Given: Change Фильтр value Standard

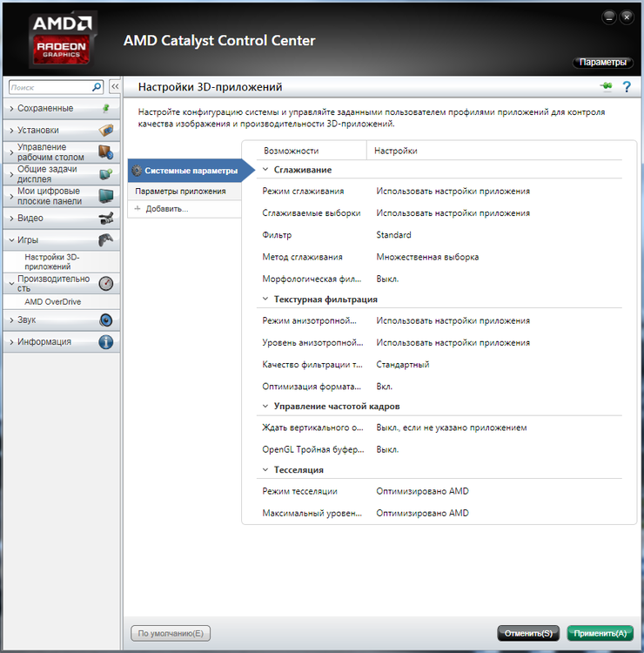Looking at the screenshot, I should coord(393,235).
